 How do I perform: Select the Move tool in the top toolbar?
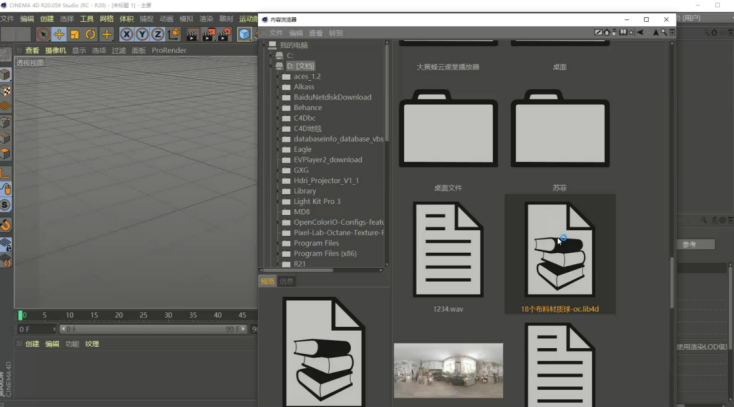[x=59, y=34]
